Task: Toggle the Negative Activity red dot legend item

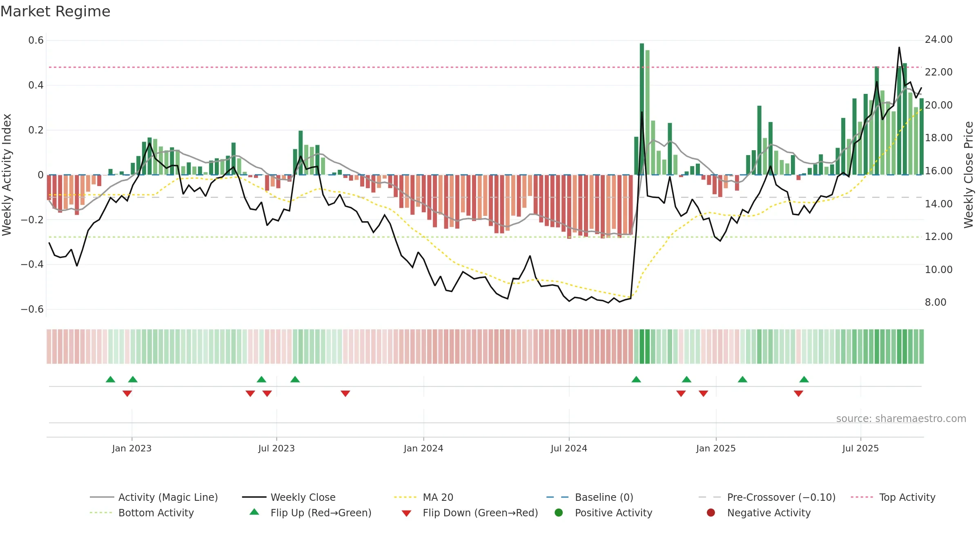Action: click(758, 513)
